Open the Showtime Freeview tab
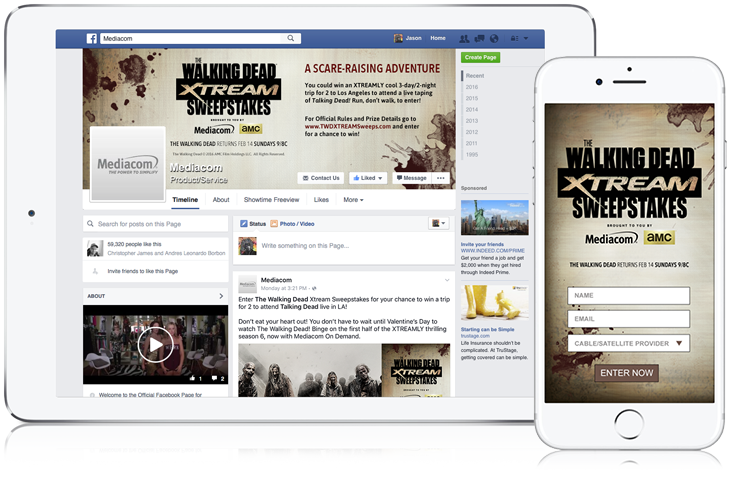The height and width of the screenshot is (480, 732). (x=272, y=200)
